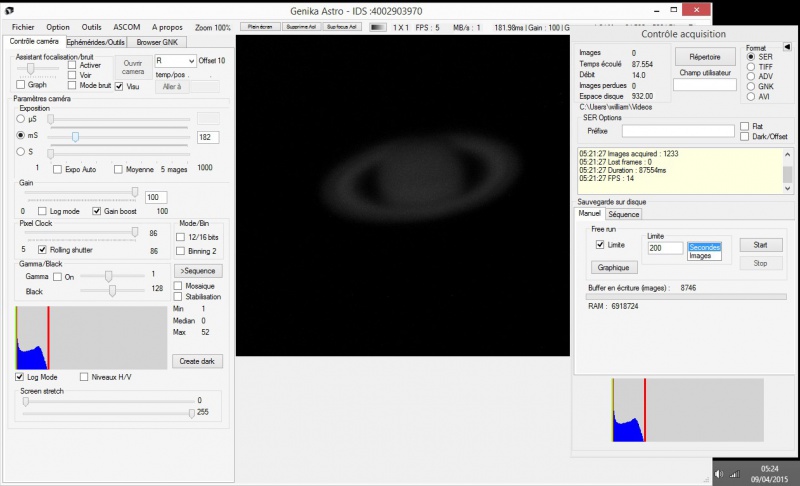This screenshot has height=486, width=800.
Task: Click the mS exposure slider handle
Action: coord(76,137)
